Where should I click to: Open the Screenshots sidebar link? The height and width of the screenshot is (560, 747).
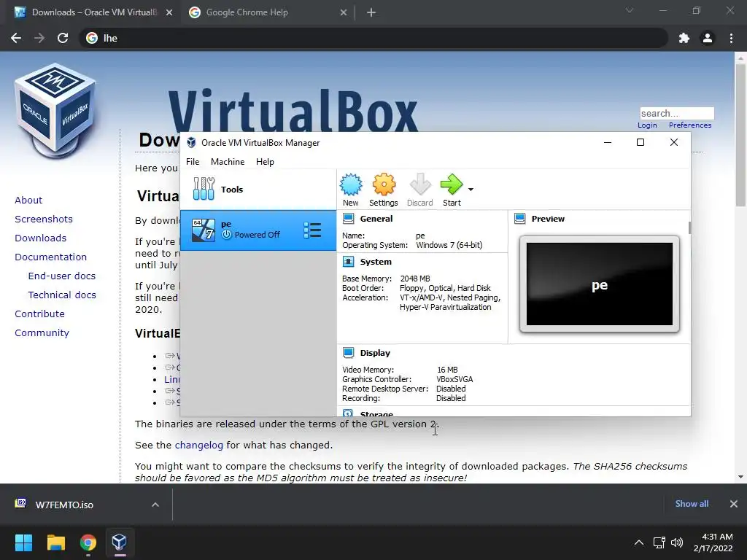pos(44,219)
